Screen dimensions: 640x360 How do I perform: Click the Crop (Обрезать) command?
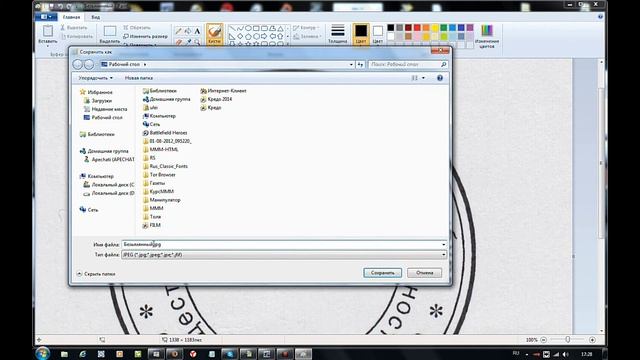tap(137, 27)
